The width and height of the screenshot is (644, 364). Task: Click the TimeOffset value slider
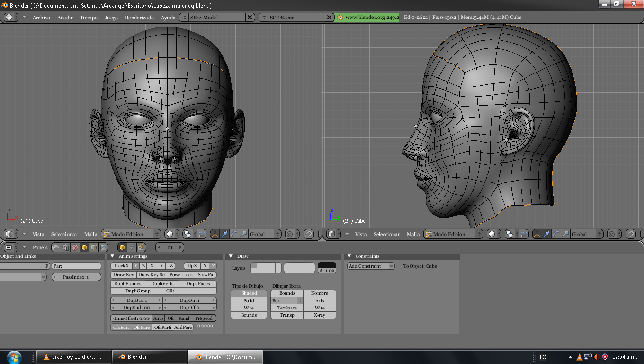[131, 318]
